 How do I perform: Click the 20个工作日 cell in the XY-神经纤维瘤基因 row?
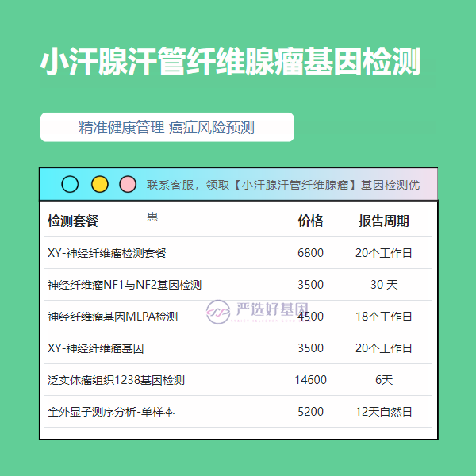(x=384, y=348)
